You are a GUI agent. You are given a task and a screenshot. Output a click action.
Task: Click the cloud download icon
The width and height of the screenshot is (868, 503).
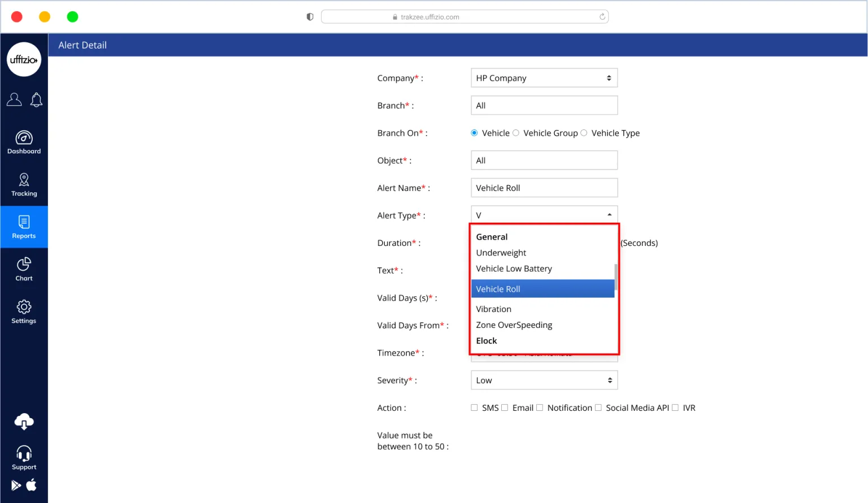click(24, 422)
